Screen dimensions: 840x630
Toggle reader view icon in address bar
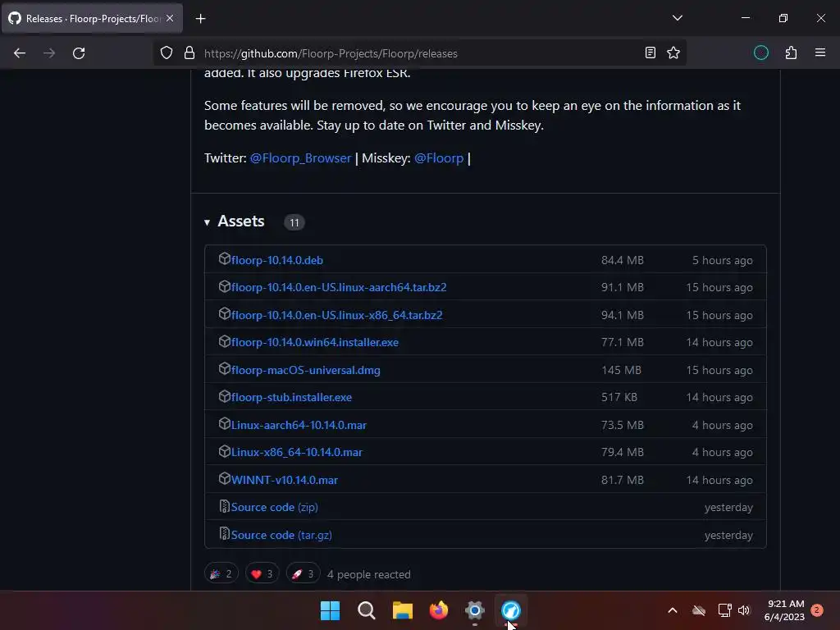(650, 52)
